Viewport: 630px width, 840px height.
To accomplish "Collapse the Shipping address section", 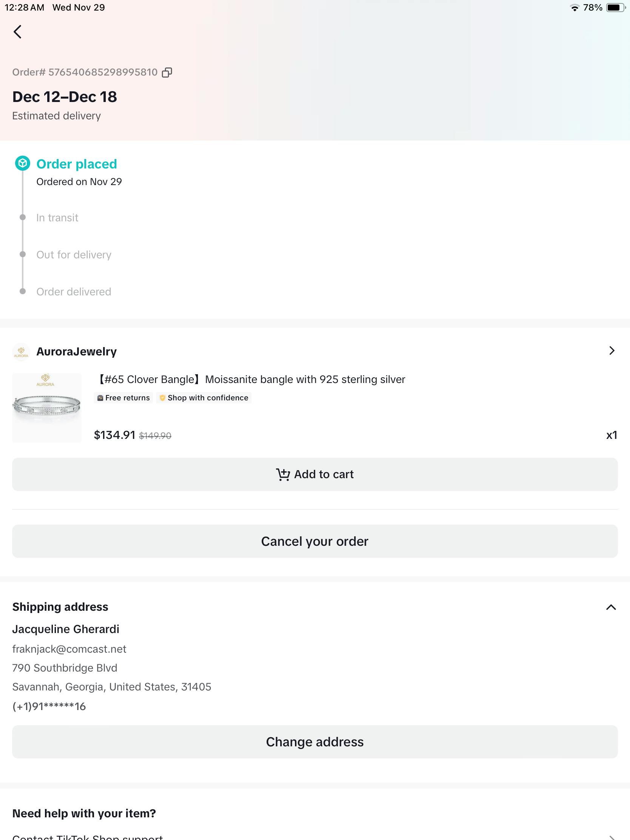I will point(611,607).
